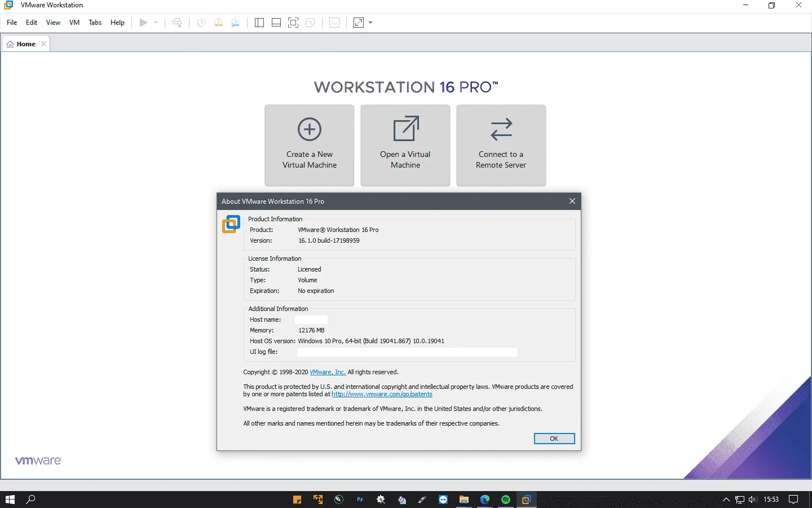812x508 pixels.
Task: Open File Explorer from the taskbar
Action: coord(464,500)
